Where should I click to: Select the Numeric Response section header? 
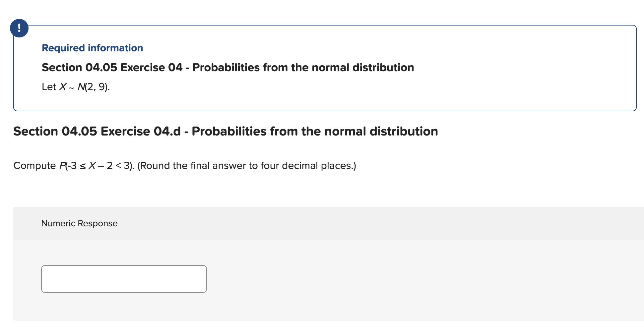[79, 223]
